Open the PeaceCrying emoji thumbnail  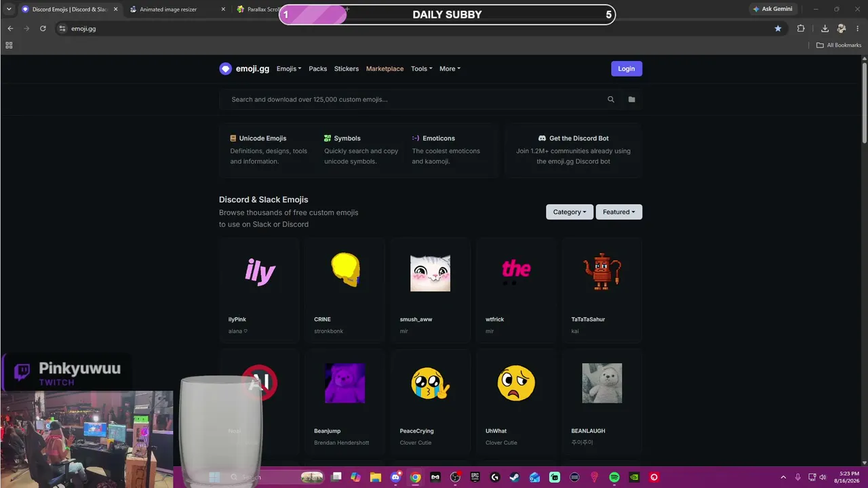click(430, 384)
